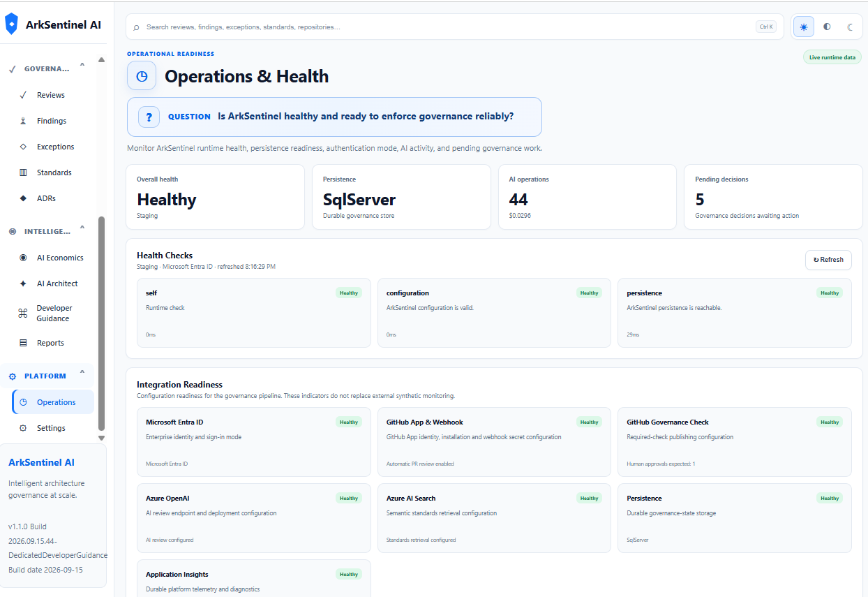Click the pending decisions count 5
The width and height of the screenshot is (868, 597).
700,200
